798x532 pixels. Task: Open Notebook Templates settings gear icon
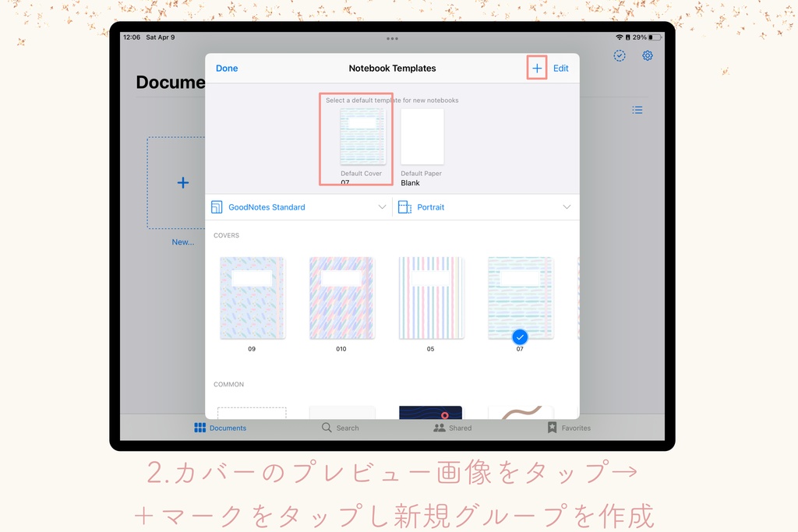[x=647, y=55]
